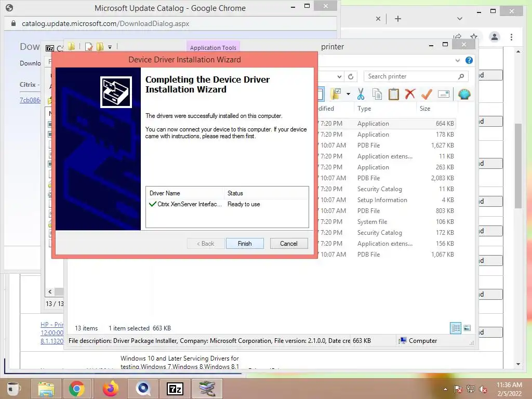Screen dimensions: 532x399
Task: Switch to large icons view in status bar
Action: [x=467, y=328]
